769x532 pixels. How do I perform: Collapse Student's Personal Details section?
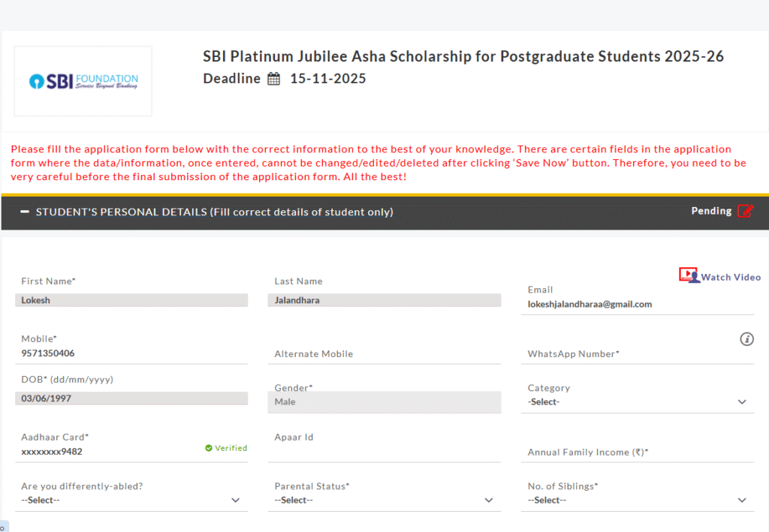(x=25, y=212)
